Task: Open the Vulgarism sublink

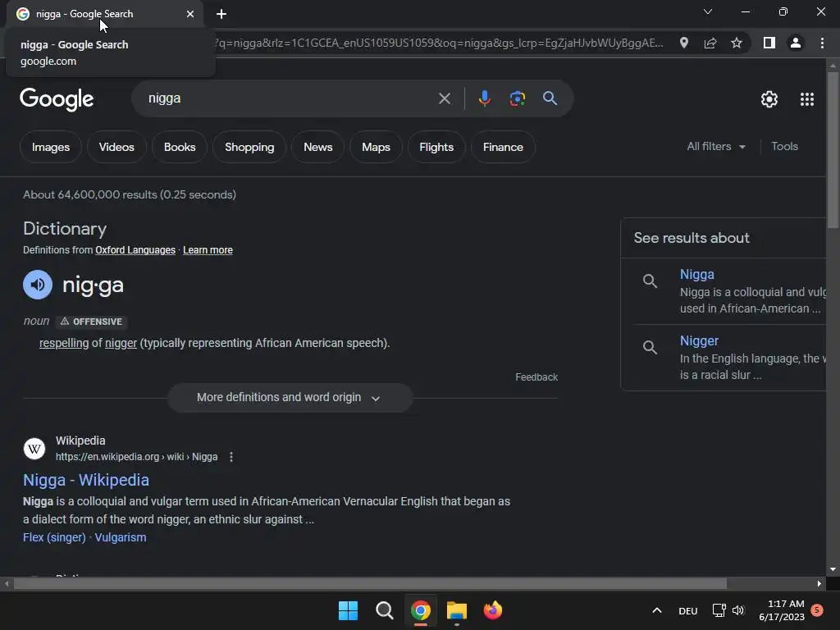Action: (121, 537)
